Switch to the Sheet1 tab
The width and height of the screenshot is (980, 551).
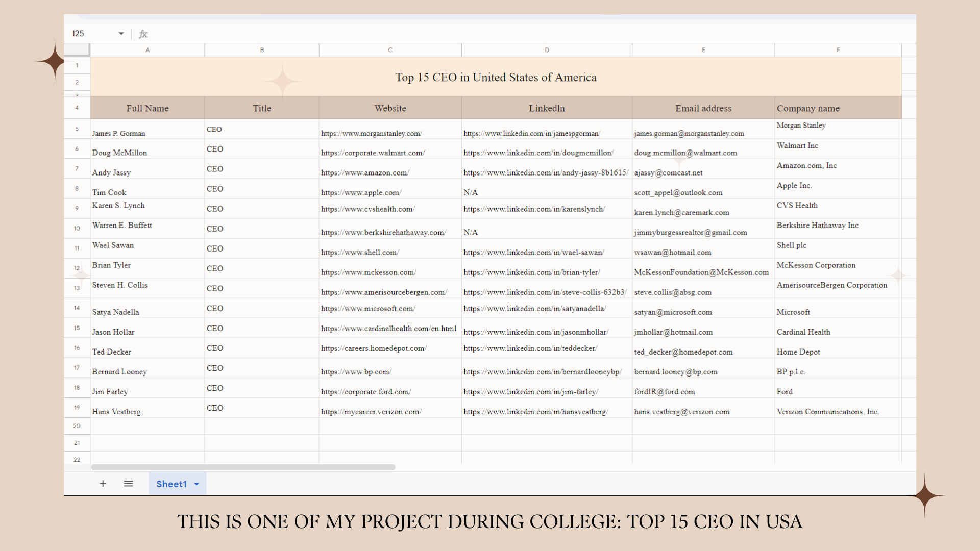pos(171,484)
